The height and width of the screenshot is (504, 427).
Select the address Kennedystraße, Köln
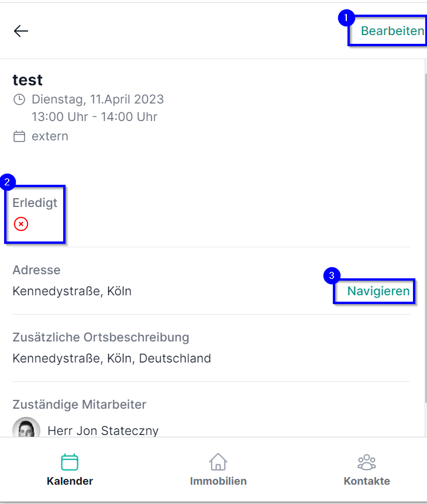(72, 291)
